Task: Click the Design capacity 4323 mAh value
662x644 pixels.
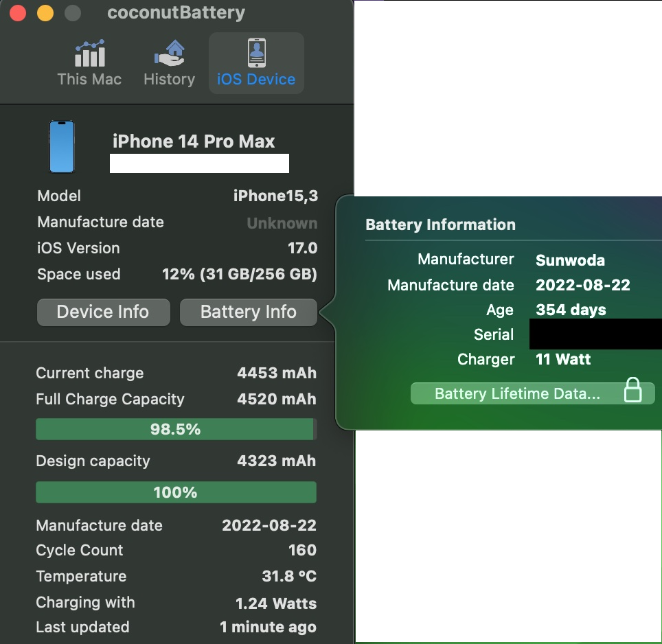Action: pos(277,461)
